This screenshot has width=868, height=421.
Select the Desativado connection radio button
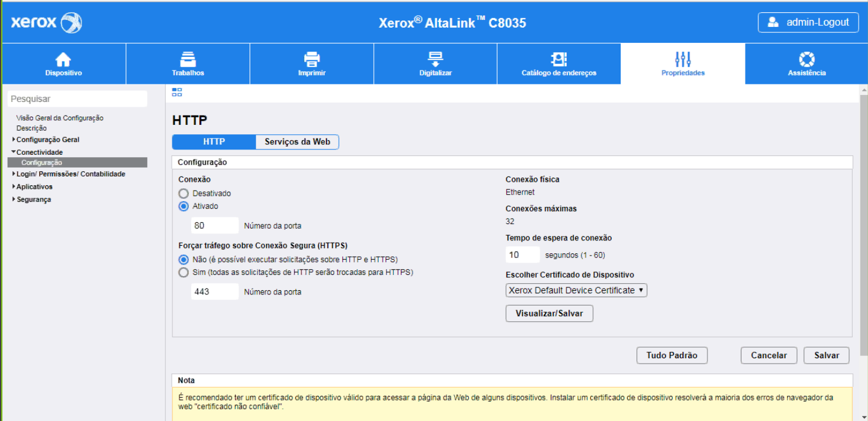click(x=183, y=193)
